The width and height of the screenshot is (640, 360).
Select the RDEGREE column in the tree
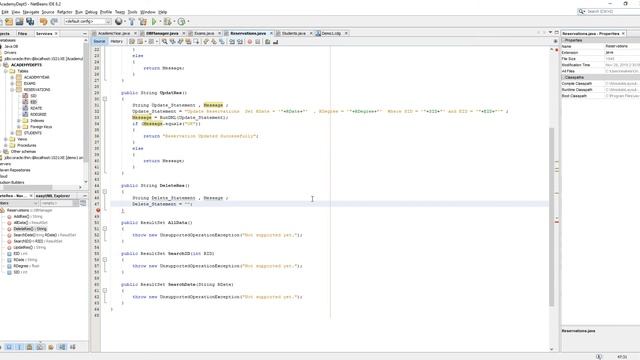[38, 114]
